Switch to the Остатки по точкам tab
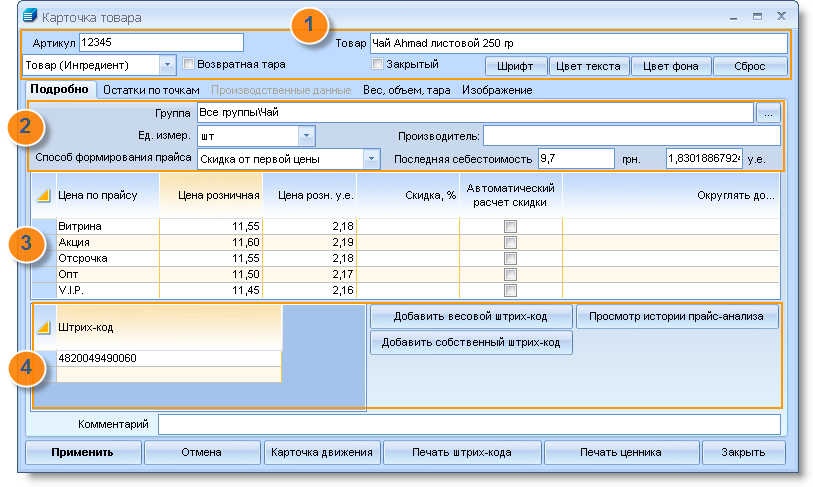This screenshot has height=487, width=813. [151, 90]
